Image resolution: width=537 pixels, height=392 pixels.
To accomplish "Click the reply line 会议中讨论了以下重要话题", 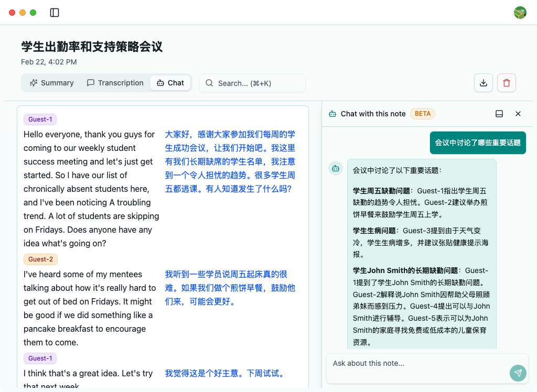I will [x=398, y=170].
